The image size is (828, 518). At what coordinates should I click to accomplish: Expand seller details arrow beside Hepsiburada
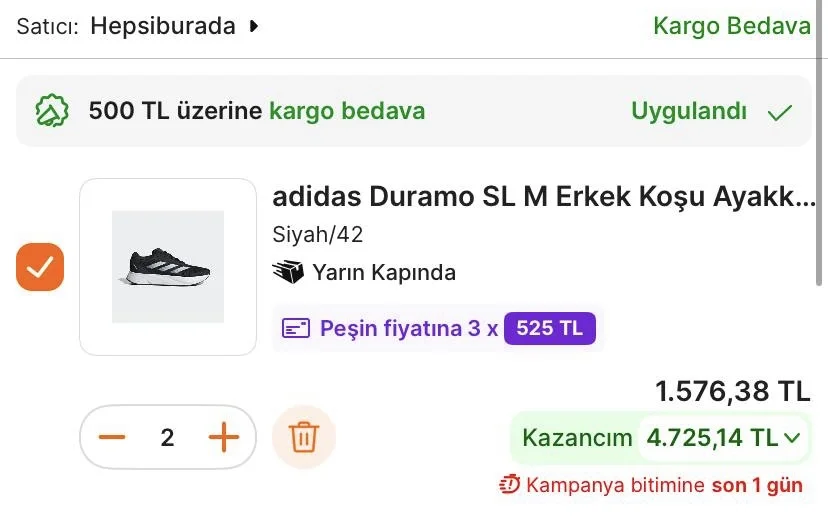[x=254, y=26]
